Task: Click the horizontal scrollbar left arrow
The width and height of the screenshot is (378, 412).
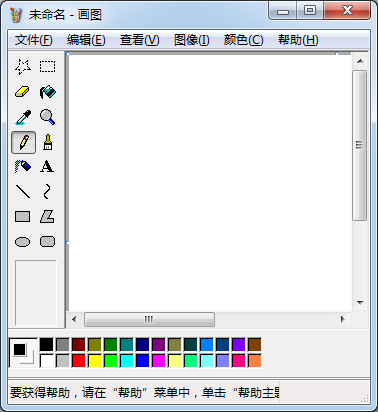Action: tap(74, 319)
